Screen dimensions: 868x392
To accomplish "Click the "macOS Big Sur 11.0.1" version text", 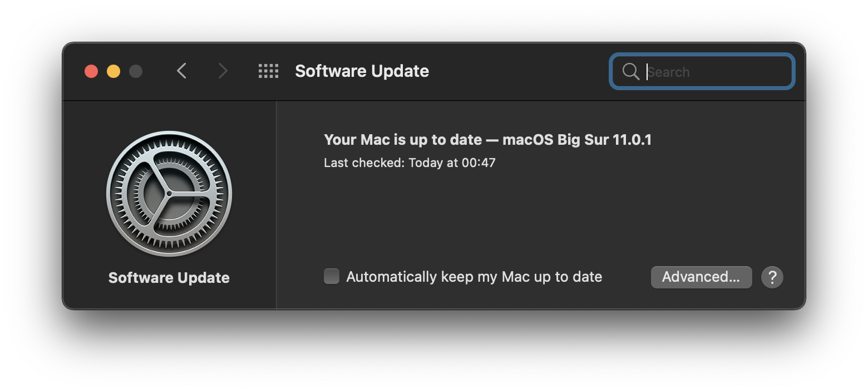I will point(576,139).
